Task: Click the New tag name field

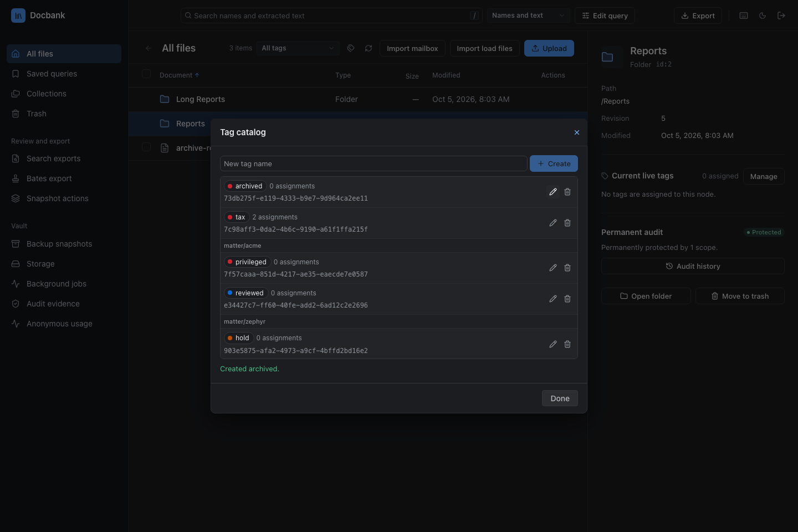Action: (x=374, y=163)
